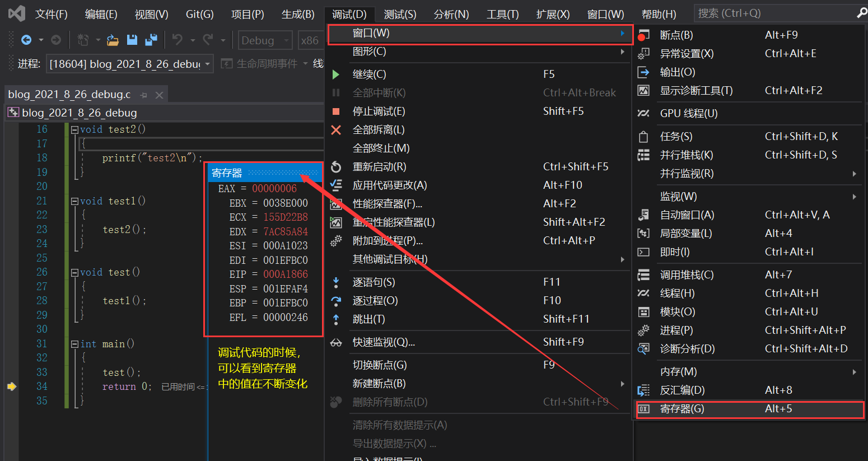The height and width of the screenshot is (461, 868).
Task: Click the Breakpoints red dot icon in submenu
Action: [643, 35]
